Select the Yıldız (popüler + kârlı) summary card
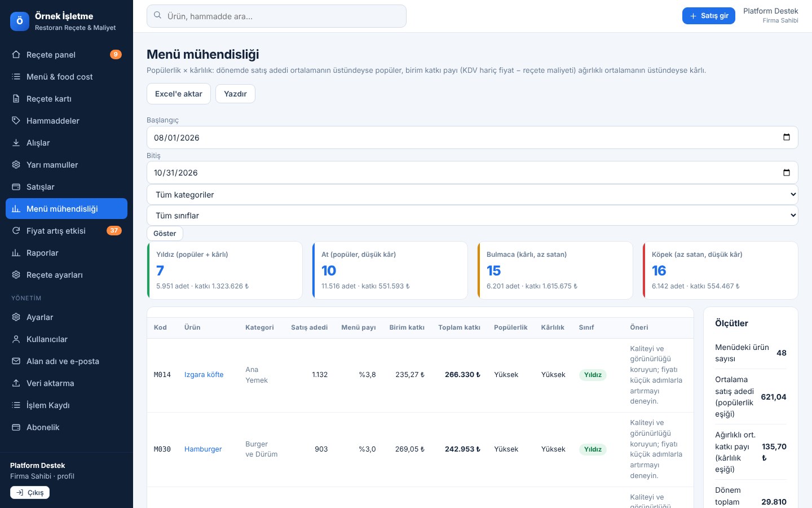 pos(225,270)
